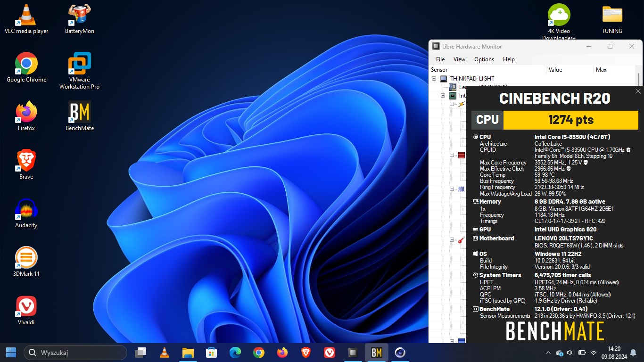Viewport: 644px width, 362px height.
Task: Click the 1274 pts score banner
Action: click(x=571, y=120)
